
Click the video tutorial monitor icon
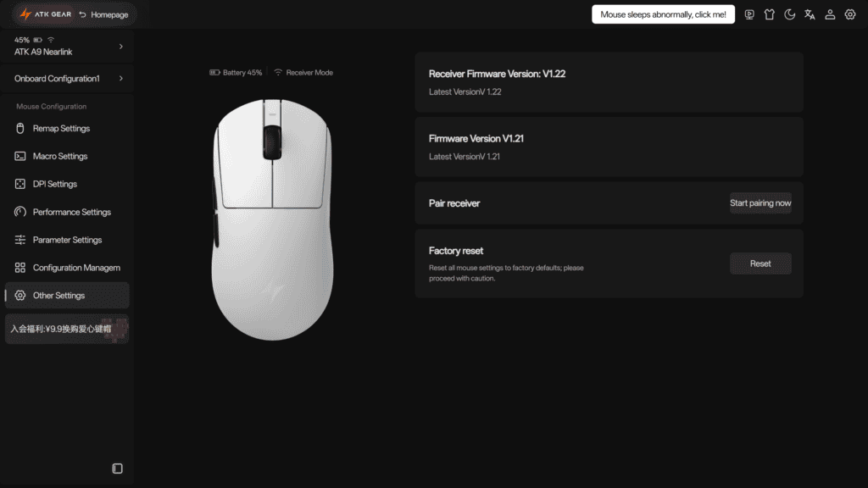click(749, 14)
